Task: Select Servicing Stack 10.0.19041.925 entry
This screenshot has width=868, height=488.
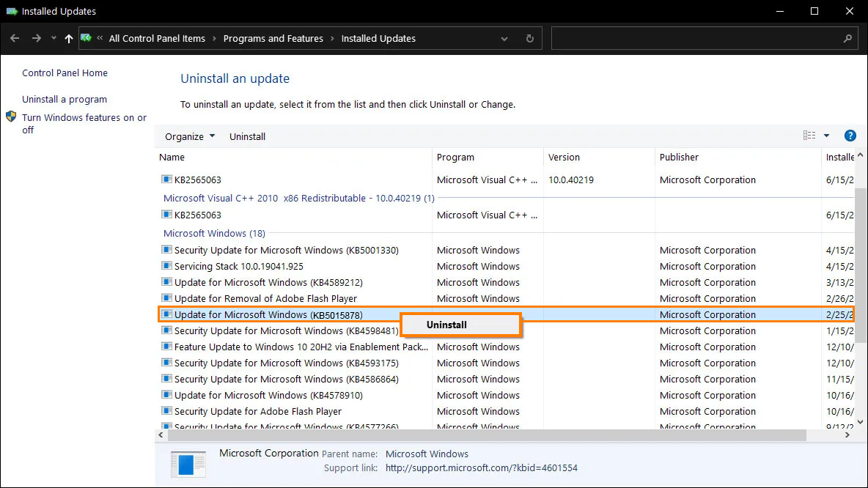Action: [x=506, y=266]
